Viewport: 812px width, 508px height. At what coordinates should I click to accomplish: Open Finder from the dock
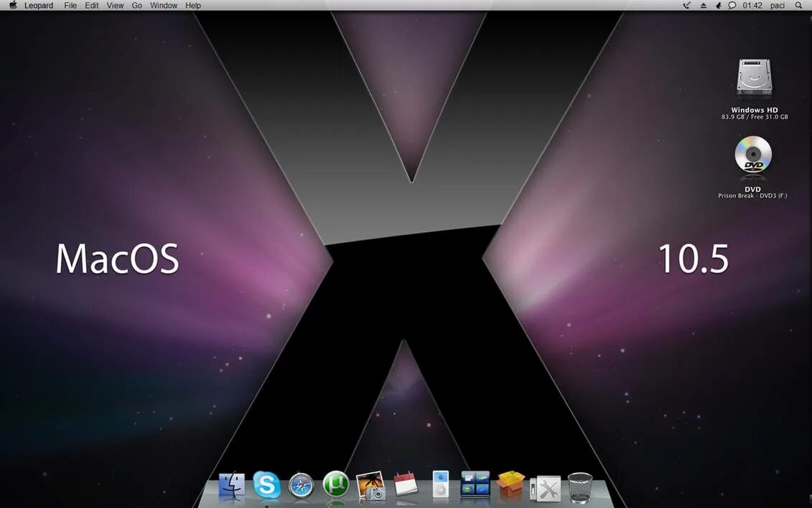point(231,486)
